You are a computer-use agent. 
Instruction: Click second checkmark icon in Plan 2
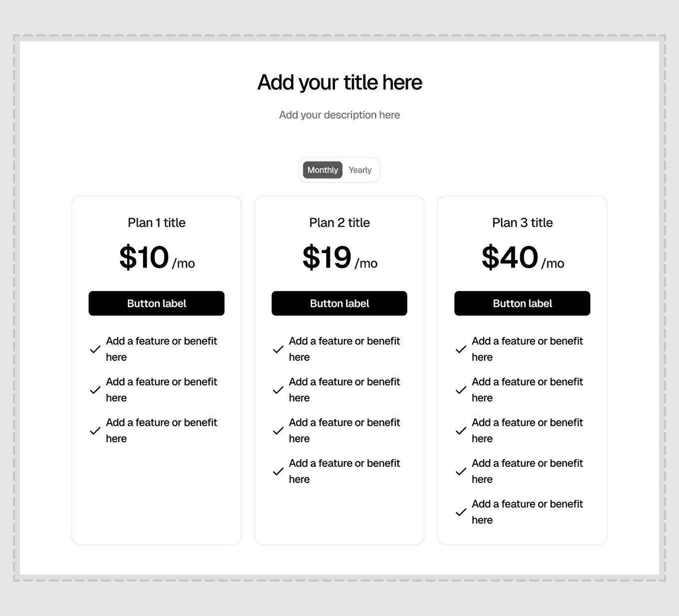pos(278,390)
